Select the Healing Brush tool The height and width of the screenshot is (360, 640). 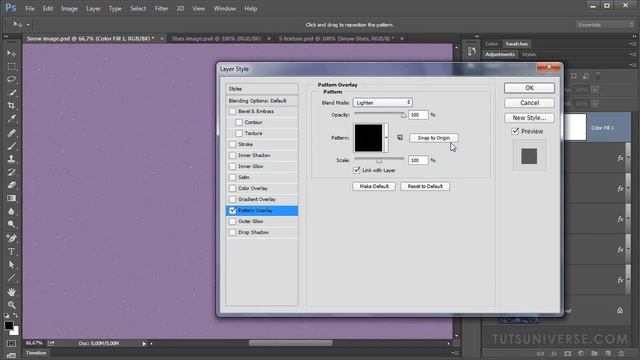[11, 133]
